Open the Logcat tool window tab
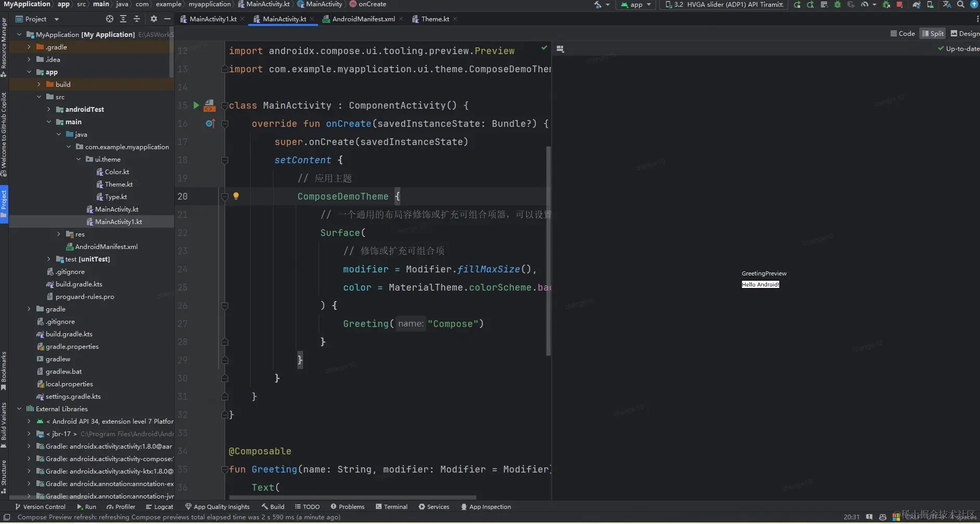This screenshot has height=524, width=980. [x=160, y=507]
